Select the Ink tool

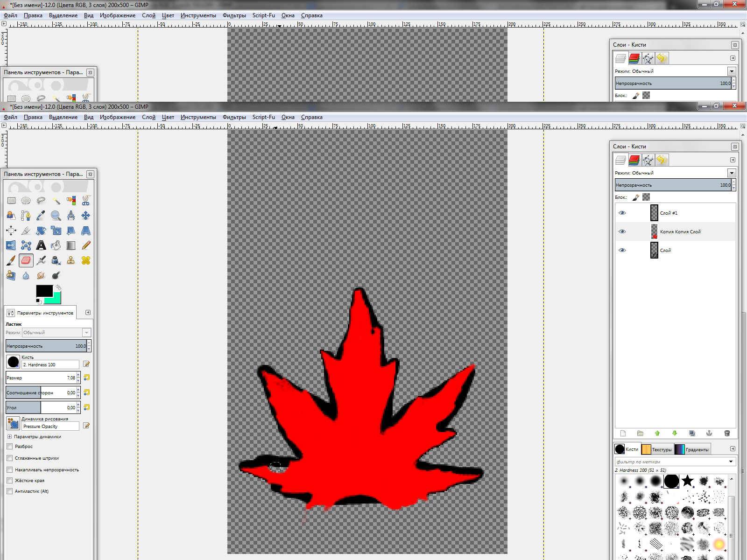coord(56,260)
